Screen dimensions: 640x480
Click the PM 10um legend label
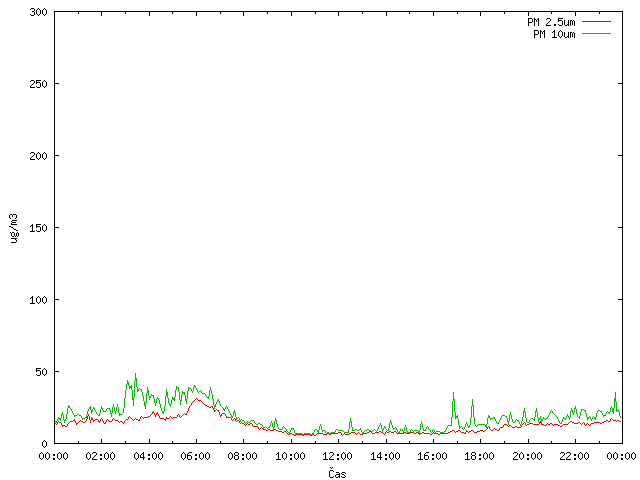coord(554,34)
